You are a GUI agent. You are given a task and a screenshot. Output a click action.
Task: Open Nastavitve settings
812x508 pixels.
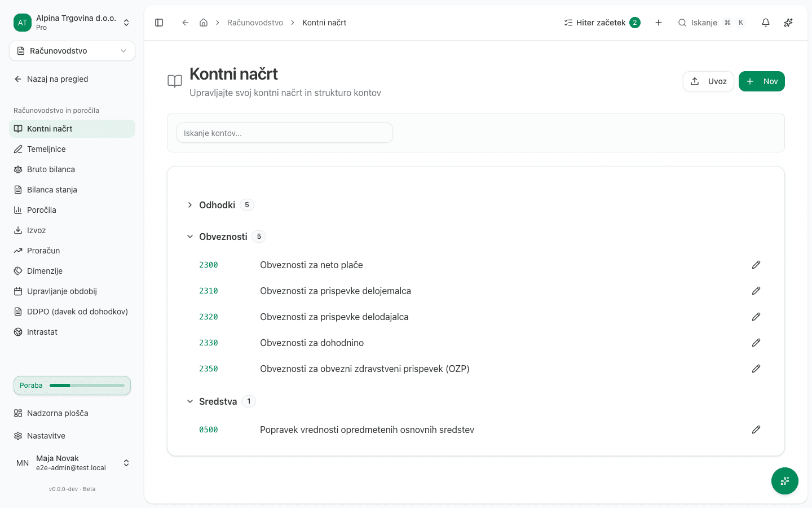coord(72,436)
